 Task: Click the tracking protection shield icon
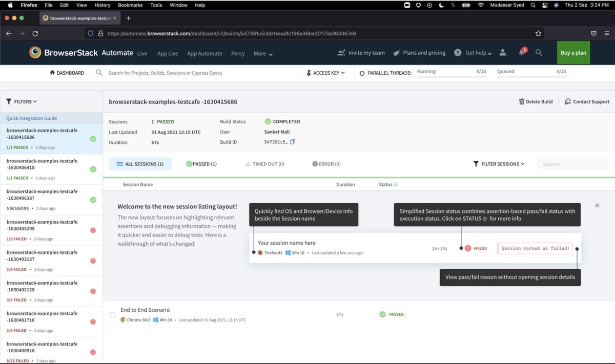pyautogui.click(x=91, y=33)
